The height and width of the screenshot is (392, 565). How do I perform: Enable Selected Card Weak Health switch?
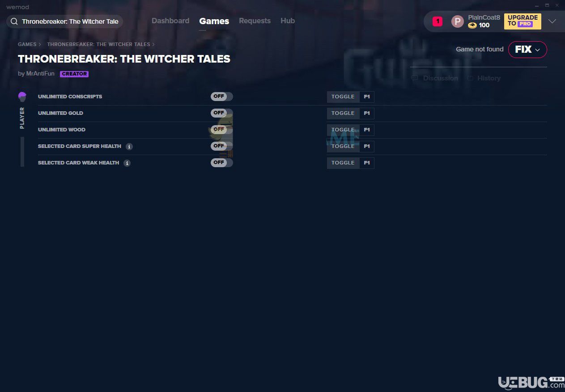(222, 163)
